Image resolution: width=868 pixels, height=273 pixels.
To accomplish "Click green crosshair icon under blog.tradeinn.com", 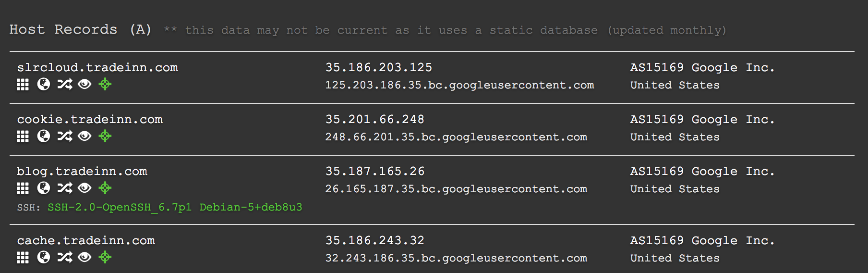I will pos(105,188).
